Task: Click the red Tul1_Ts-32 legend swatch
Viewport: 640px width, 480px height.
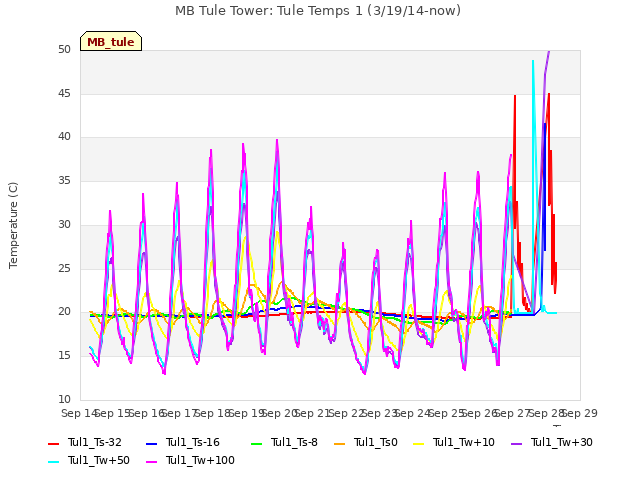Action: coord(53,443)
